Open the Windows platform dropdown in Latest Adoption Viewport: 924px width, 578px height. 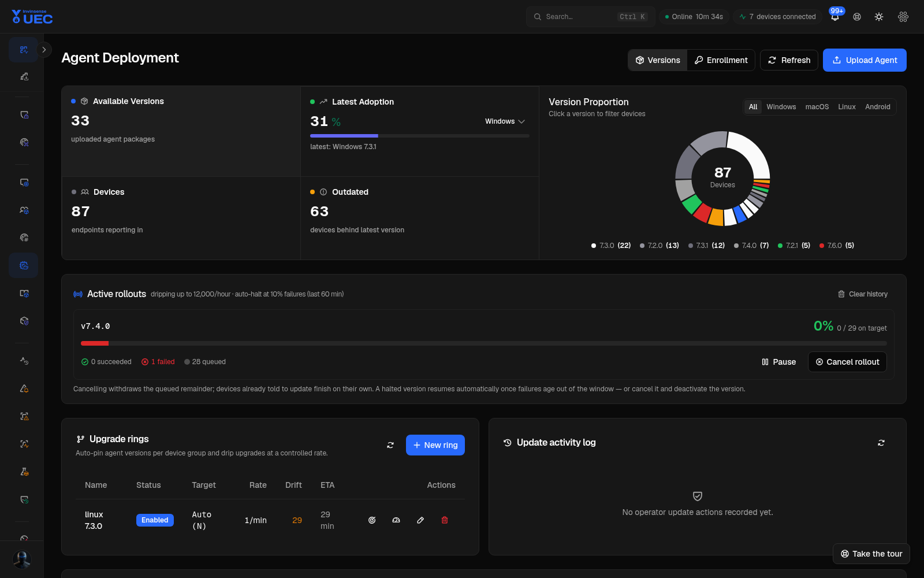coord(505,121)
